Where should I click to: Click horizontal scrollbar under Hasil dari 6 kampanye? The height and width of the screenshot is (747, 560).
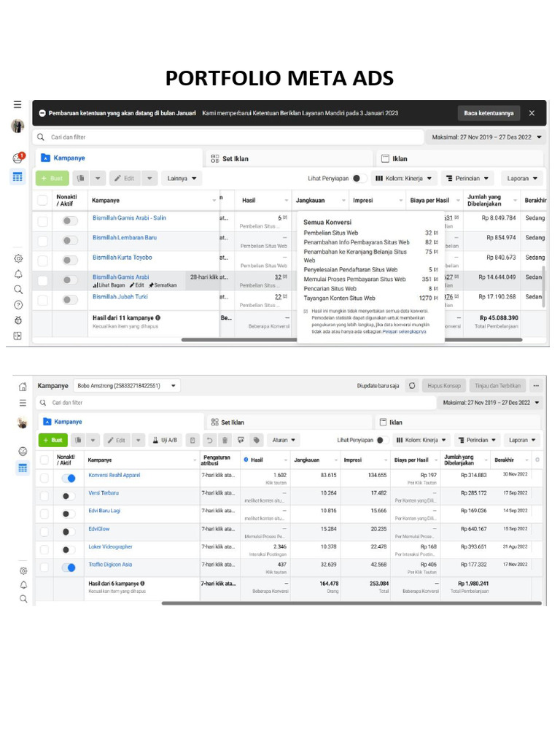click(x=351, y=603)
